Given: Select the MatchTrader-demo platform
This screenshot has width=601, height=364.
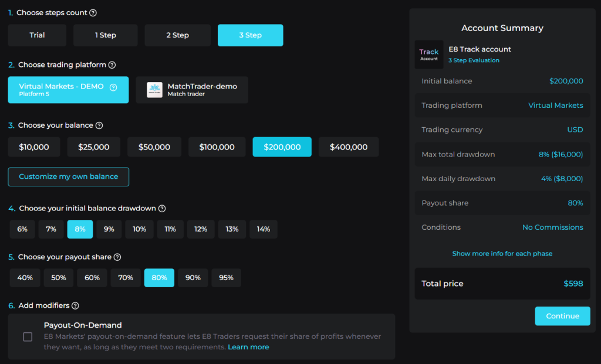Looking at the screenshot, I should (x=192, y=90).
